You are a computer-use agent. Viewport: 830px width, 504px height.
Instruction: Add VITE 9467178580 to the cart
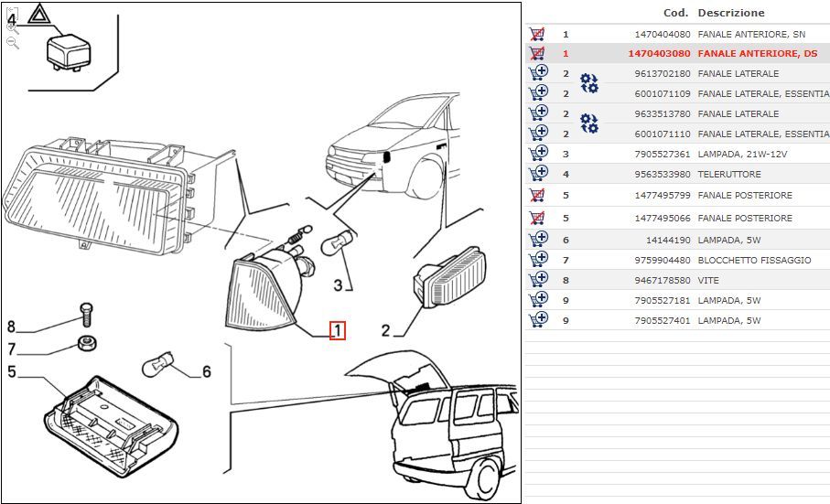point(538,279)
